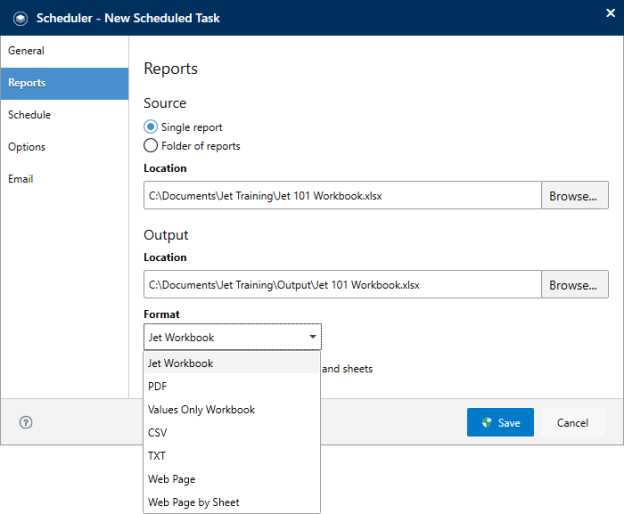Select Web Page by Sheet format
The width and height of the screenshot is (624, 514).
click(232, 502)
